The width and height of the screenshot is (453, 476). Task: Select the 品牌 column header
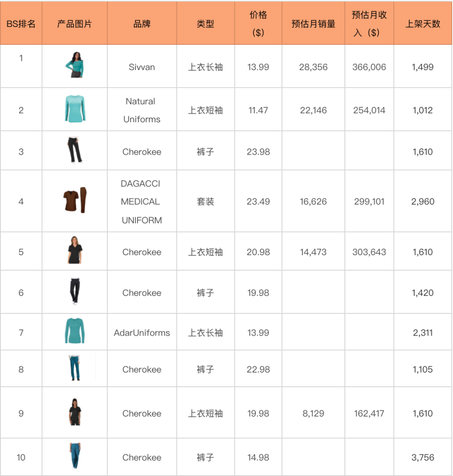pos(142,24)
